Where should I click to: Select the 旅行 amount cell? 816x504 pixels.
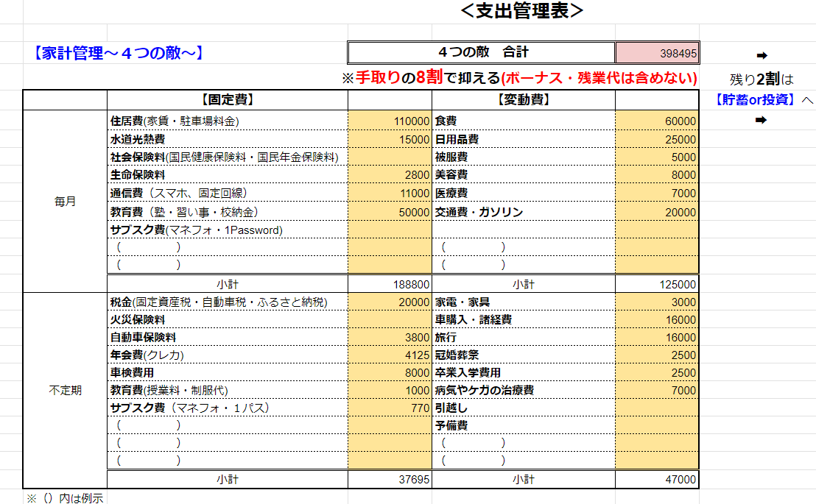pyautogui.click(x=657, y=337)
